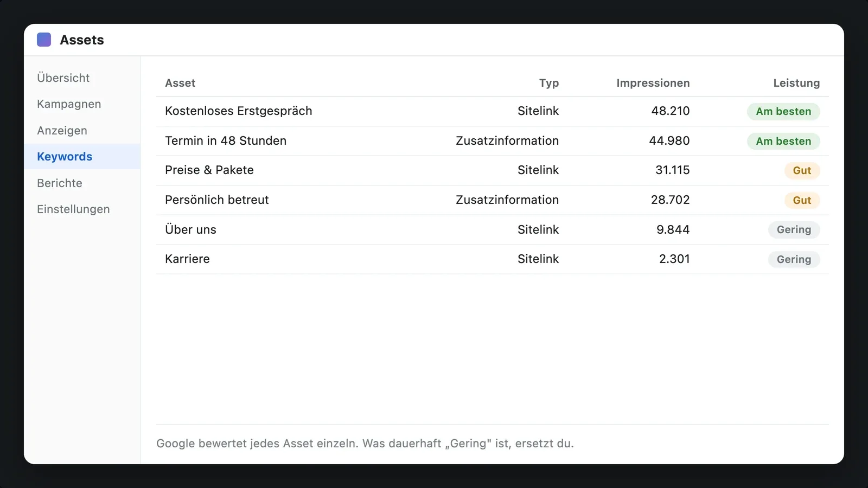Click the Gut badge for Persönlich betreut
Image resolution: width=868 pixels, height=488 pixels.
coord(802,200)
